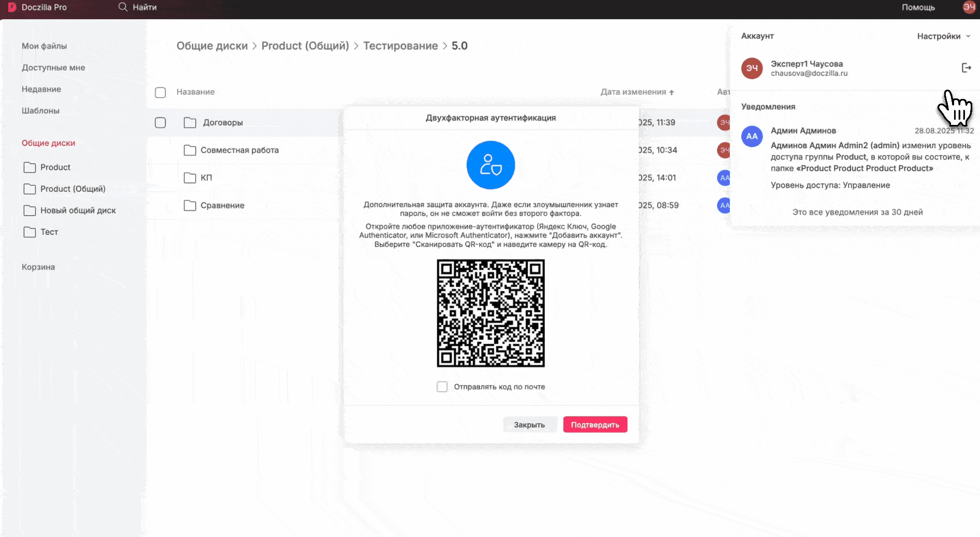Open Недавние section
This screenshot has height=537, width=980.
point(41,89)
